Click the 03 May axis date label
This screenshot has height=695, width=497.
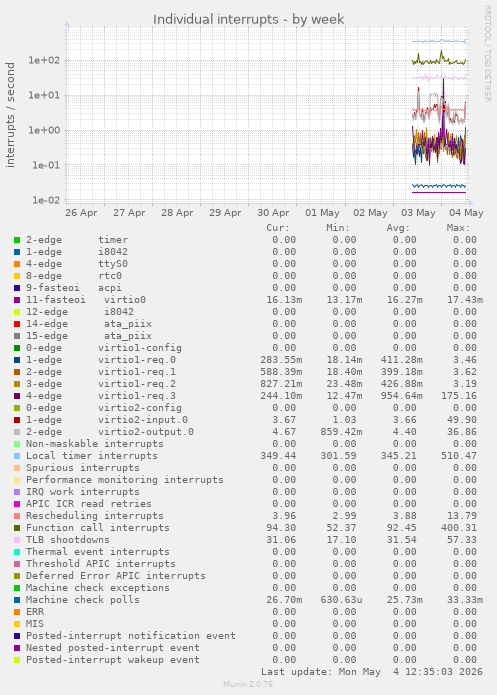(x=418, y=213)
